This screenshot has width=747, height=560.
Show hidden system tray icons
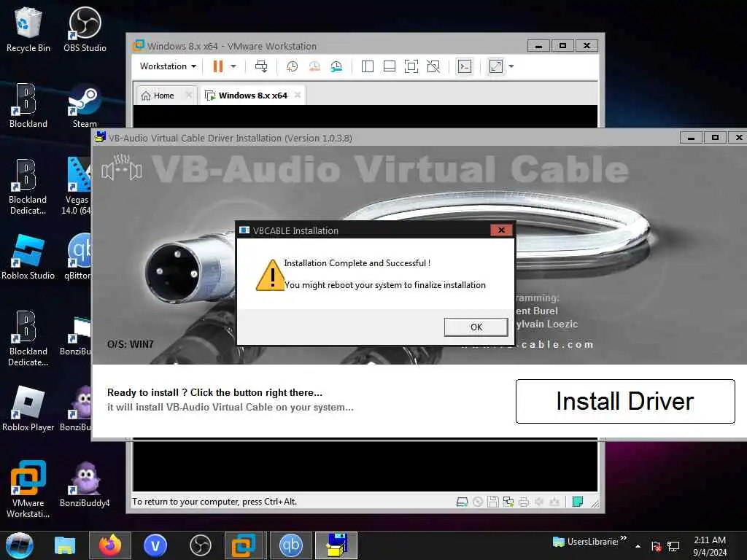(x=638, y=546)
